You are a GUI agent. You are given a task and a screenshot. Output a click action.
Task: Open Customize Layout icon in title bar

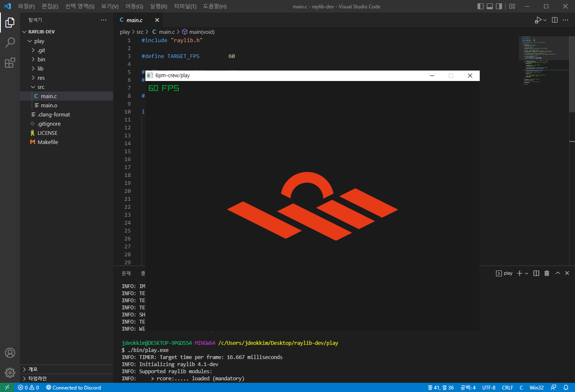[x=512, y=6]
